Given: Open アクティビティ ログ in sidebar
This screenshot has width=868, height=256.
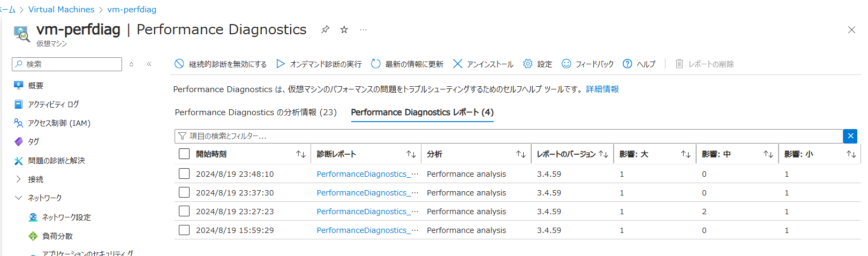Looking at the screenshot, I should 53,104.
